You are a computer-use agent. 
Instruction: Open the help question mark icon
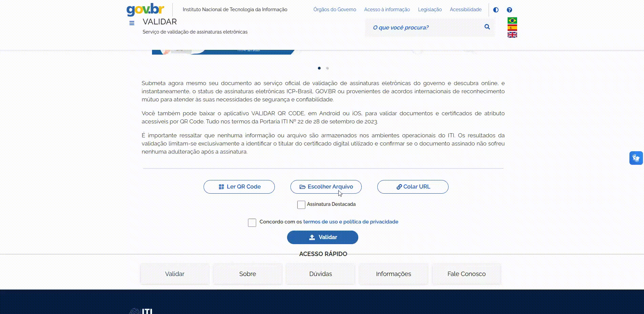tap(509, 10)
